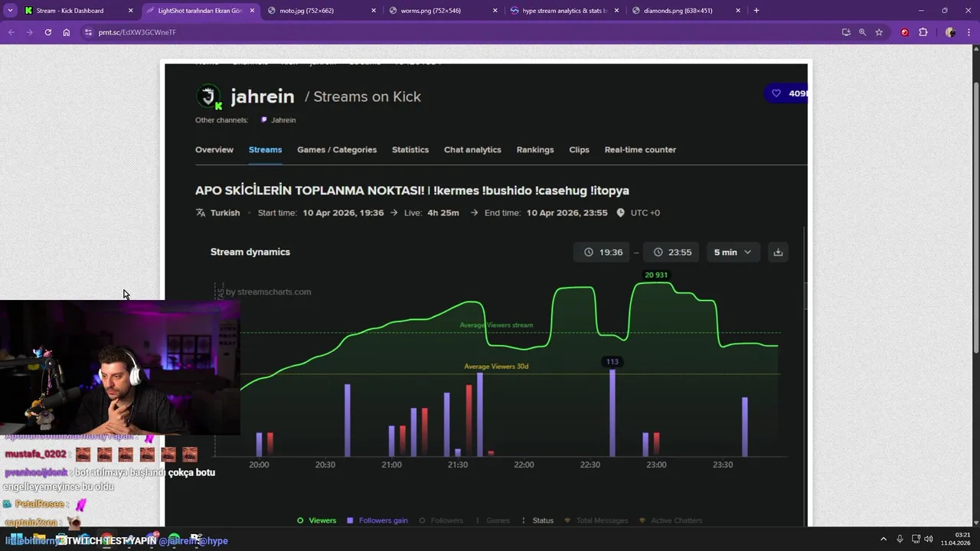Open the Statistics section
Image resolution: width=980 pixels, height=551 pixels.
pyautogui.click(x=410, y=149)
